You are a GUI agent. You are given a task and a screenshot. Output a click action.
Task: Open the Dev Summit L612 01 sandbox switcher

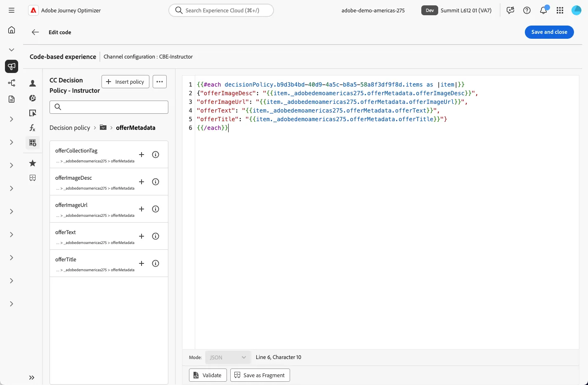457,10
